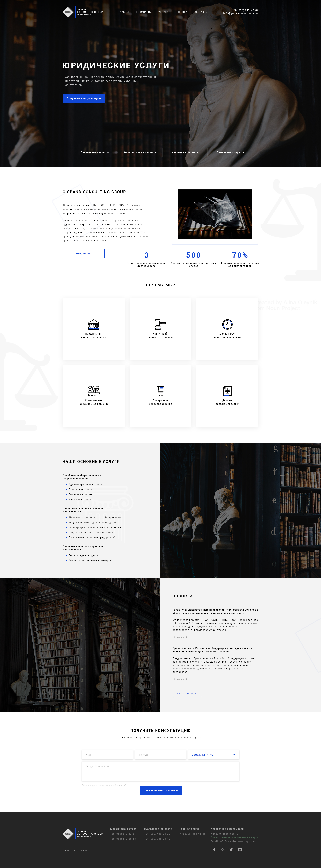Click the blue hero Получить консультацию button
Viewport: 321px width, 868px height.
click(x=84, y=98)
